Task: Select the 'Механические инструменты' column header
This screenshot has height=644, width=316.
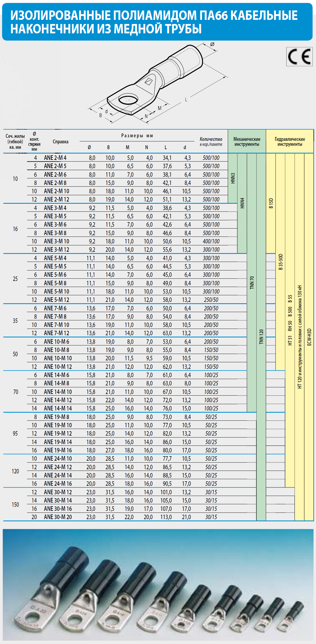Action: pyautogui.click(x=247, y=141)
